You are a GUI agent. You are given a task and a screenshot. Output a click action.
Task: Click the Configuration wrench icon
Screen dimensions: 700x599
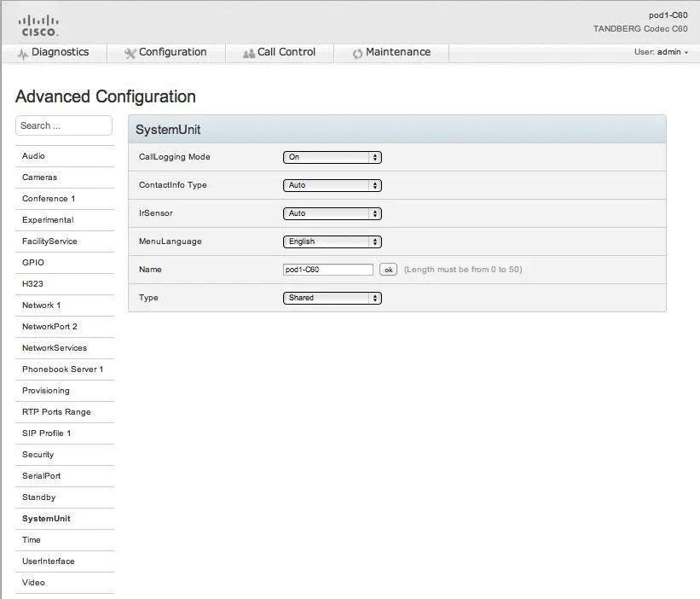pyautogui.click(x=130, y=54)
